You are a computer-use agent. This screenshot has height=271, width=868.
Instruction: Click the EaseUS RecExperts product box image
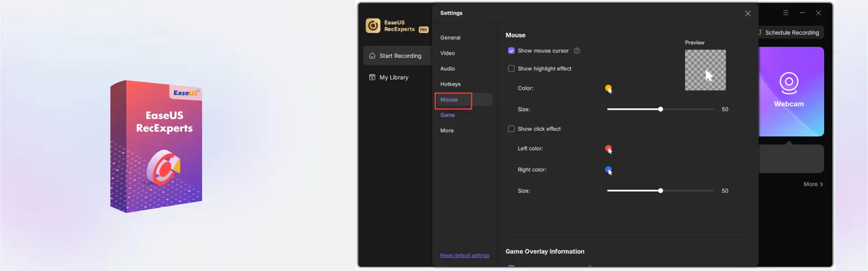[x=156, y=146]
